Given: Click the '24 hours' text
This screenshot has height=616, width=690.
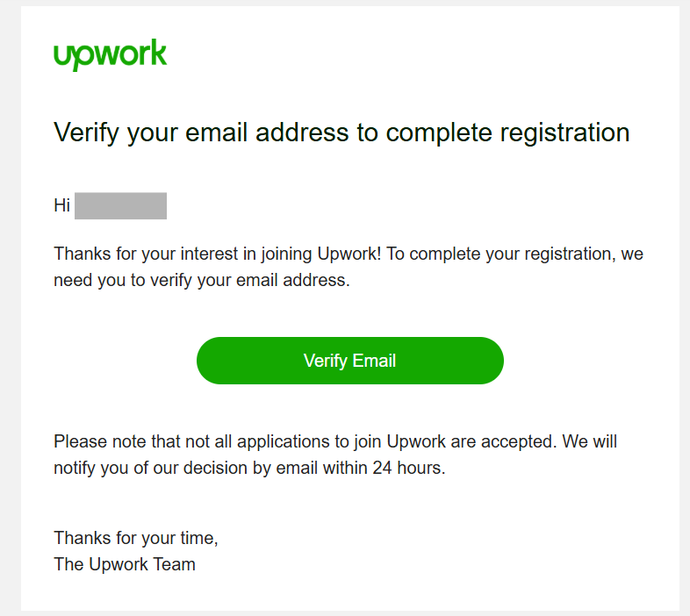Looking at the screenshot, I should click(x=409, y=469).
